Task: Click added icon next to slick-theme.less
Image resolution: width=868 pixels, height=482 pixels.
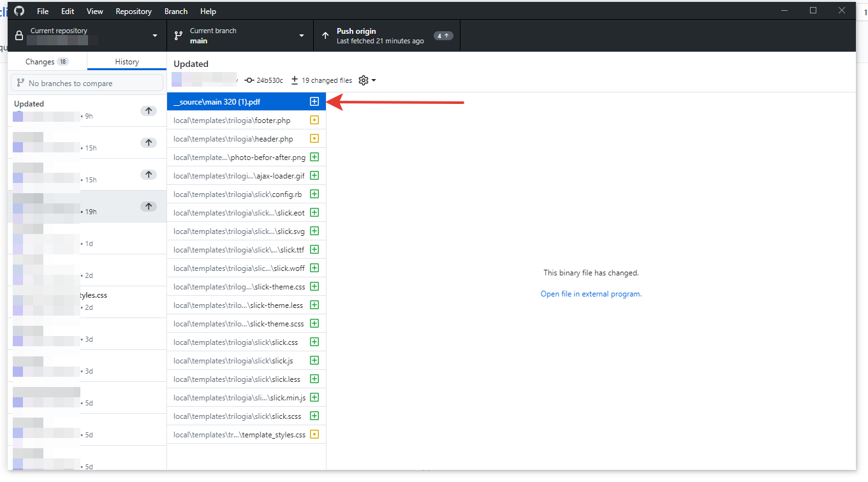Action: pyautogui.click(x=314, y=305)
